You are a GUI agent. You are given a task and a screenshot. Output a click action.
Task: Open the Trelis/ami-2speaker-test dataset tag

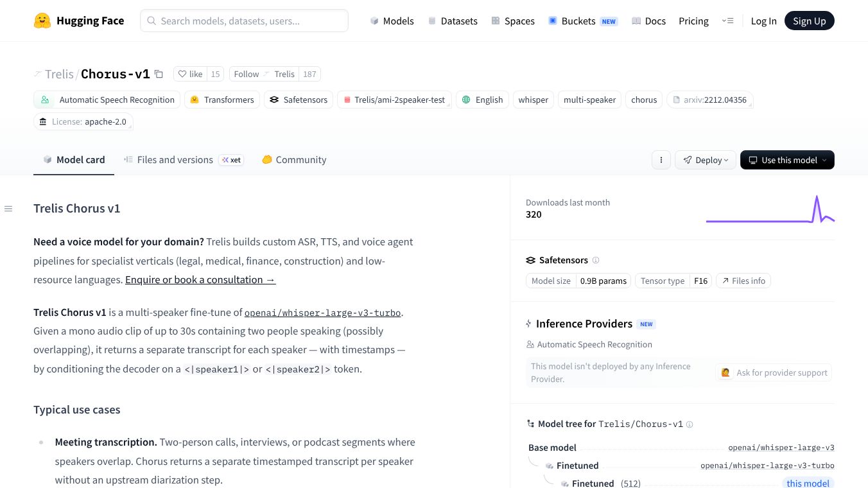coord(394,100)
